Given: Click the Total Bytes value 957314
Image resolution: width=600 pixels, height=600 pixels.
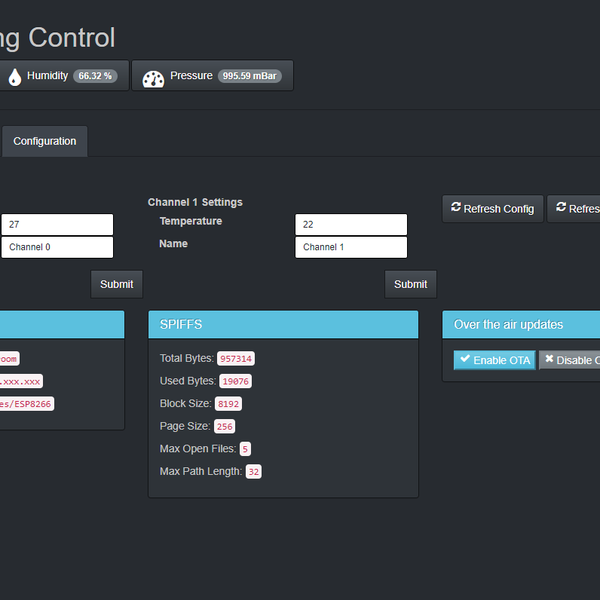Looking at the screenshot, I should pos(236,358).
